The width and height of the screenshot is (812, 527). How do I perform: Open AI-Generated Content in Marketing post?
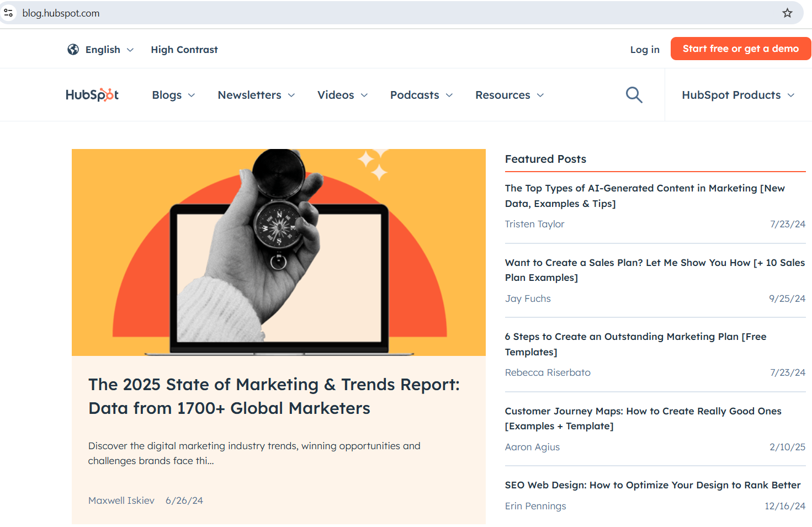[645, 196]
